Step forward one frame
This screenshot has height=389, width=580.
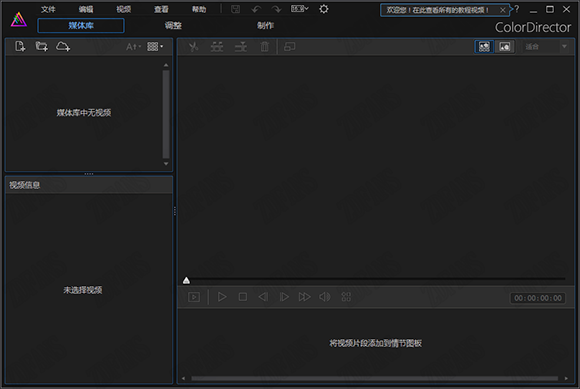(x=284, y=297)
